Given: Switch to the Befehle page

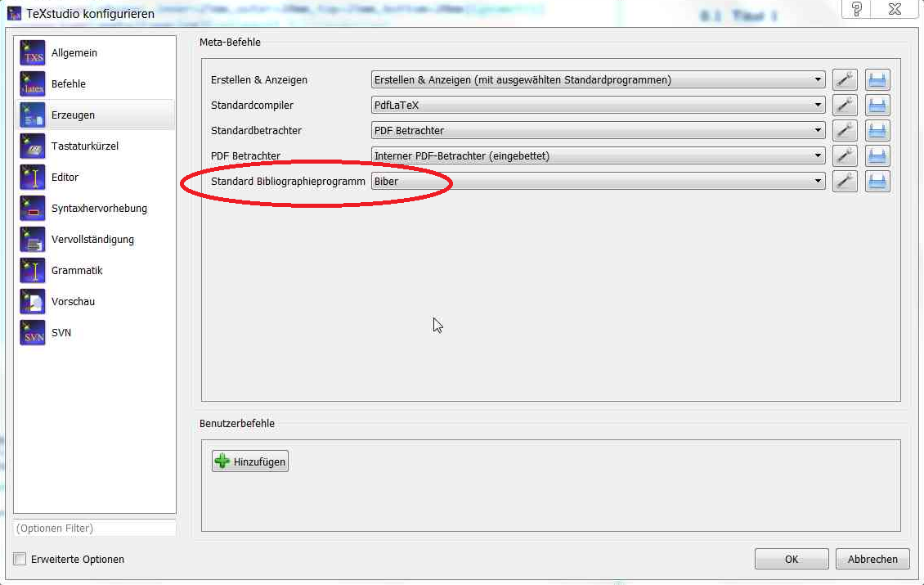Looking at the screenshot, I should (95, 84).
